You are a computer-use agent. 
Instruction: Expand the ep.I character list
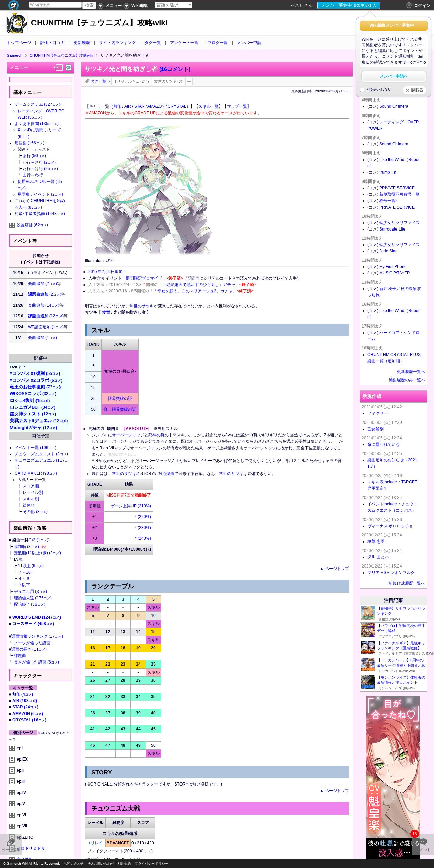pos(12,748)
